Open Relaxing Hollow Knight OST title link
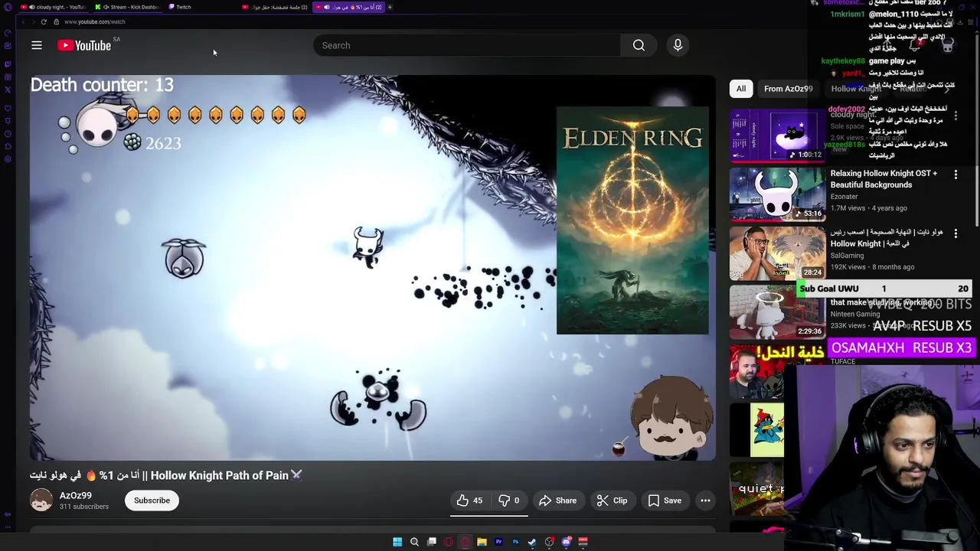The height and width of the screenshot is (551, 980). coord(884,179)
